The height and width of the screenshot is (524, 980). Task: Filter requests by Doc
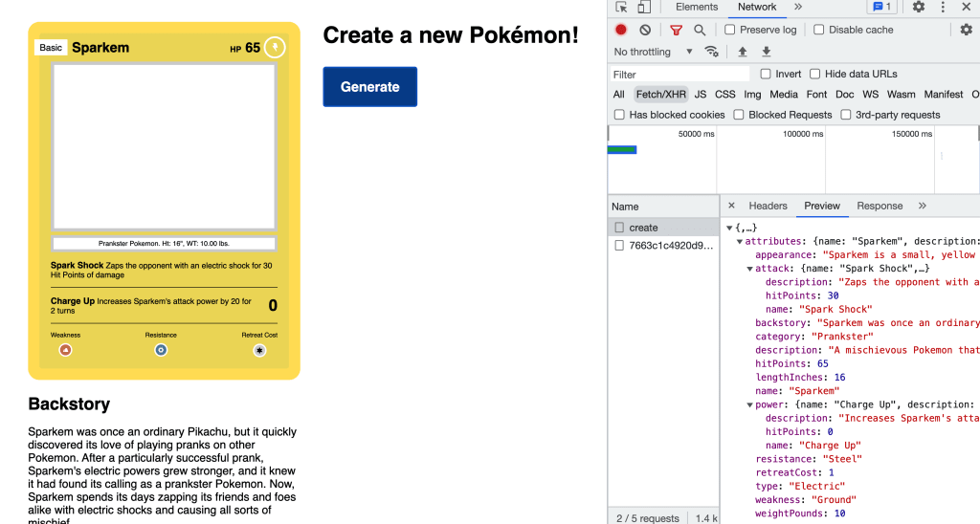click(844, 95)
